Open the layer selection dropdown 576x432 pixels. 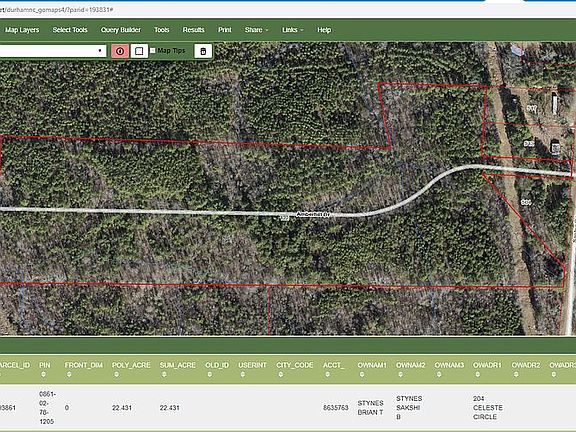coord(53,51)
